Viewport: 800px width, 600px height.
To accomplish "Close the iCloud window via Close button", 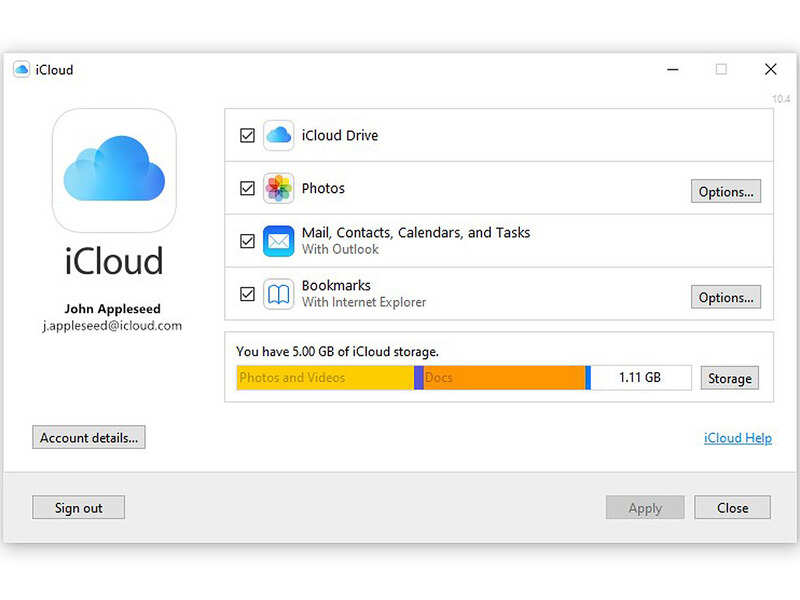I will click(732, 507).
